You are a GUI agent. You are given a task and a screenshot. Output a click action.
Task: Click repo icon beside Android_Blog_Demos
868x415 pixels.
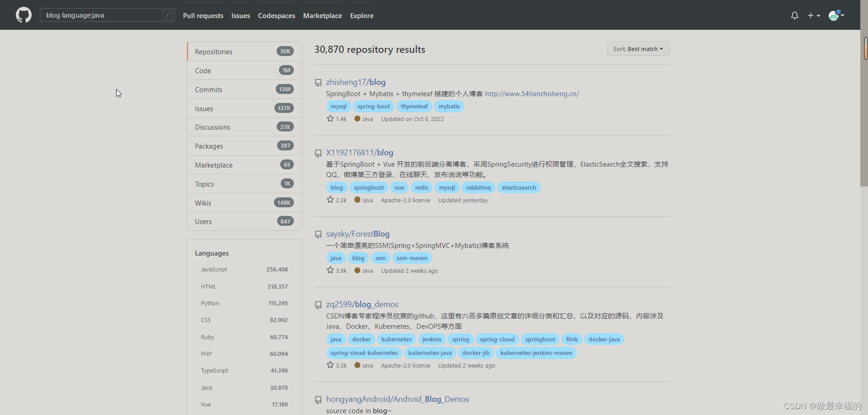click(x=318, y=400)
